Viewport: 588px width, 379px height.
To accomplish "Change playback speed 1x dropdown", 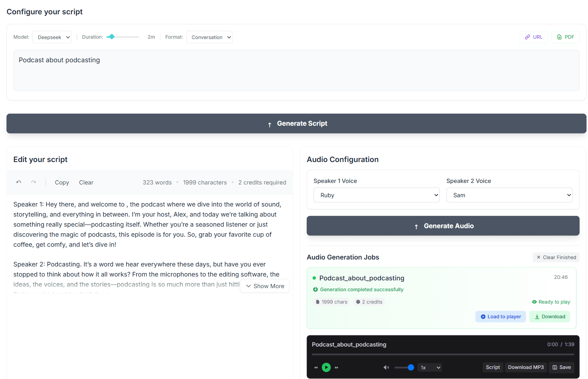I will [430, 367].
